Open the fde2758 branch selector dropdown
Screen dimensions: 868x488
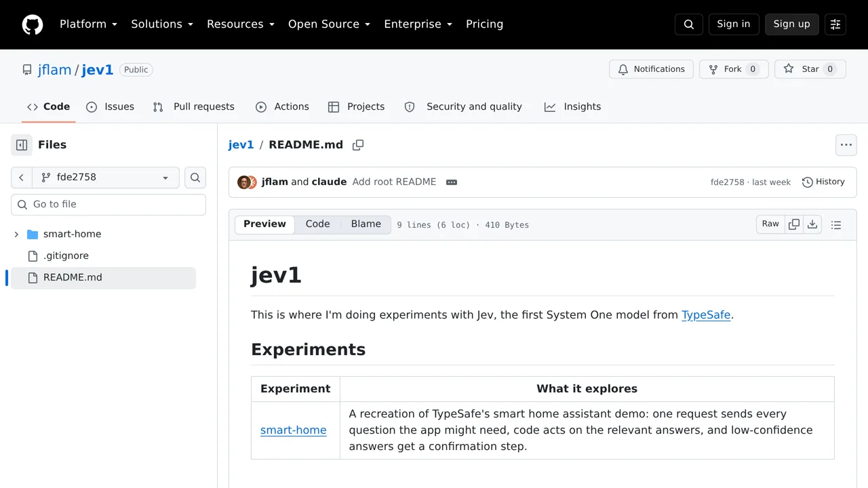106,178
